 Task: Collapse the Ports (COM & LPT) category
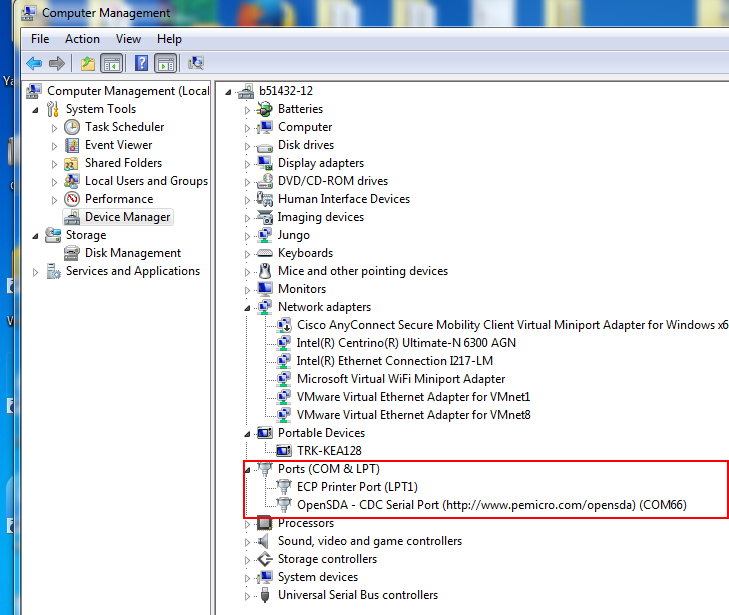pyautogui.click(x=247, y=470)
